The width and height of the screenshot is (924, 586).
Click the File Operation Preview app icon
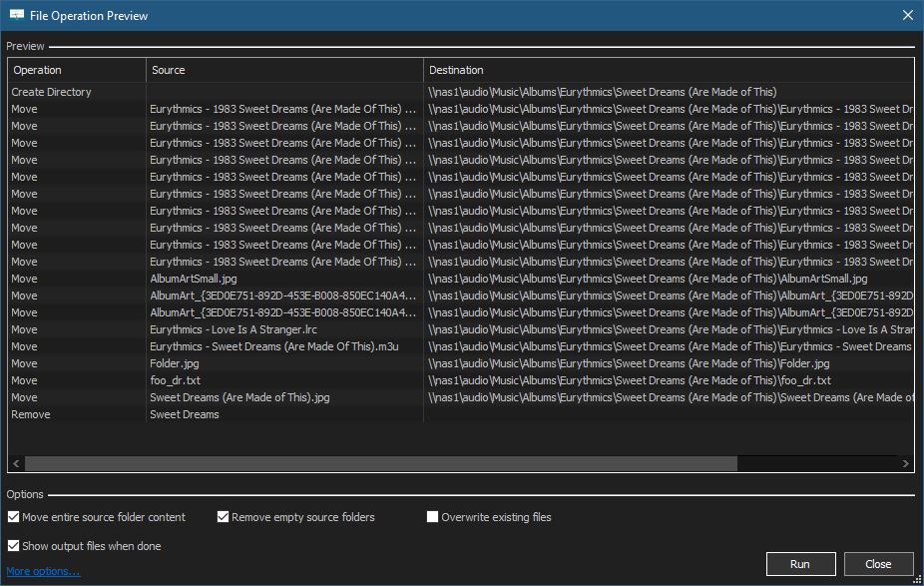coord(16,15)
